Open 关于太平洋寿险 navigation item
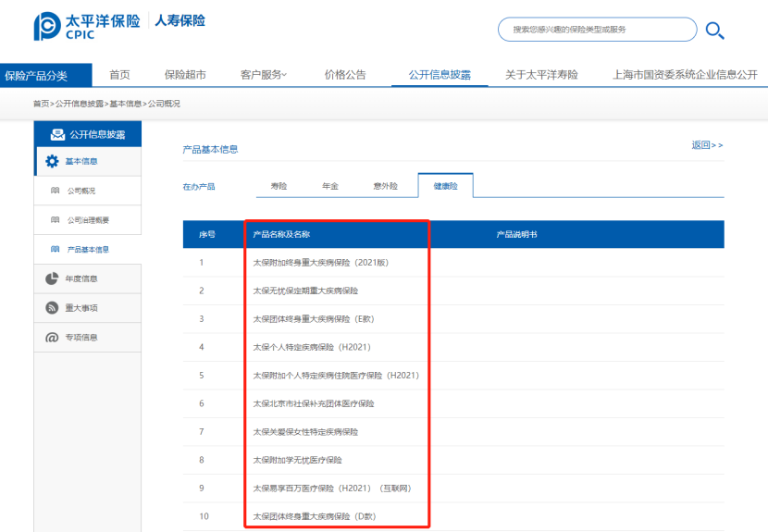The image size is (768, 532). click(541, 75)
